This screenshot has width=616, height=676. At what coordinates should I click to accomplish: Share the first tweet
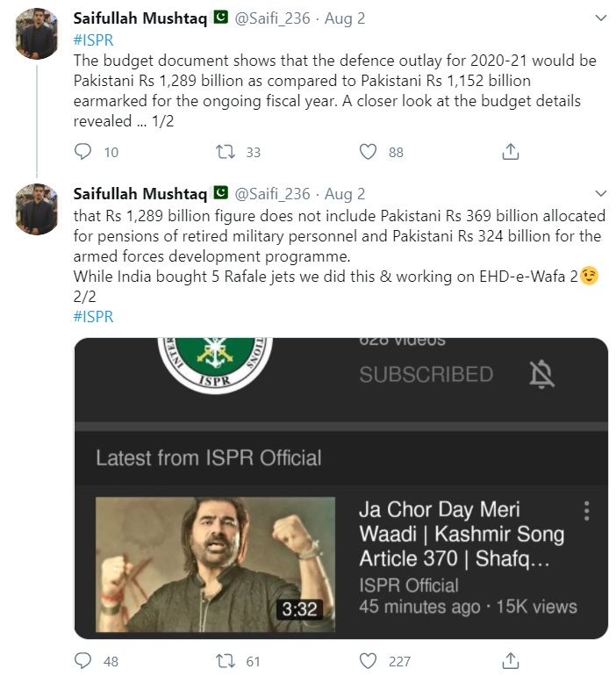pos(511,152)
